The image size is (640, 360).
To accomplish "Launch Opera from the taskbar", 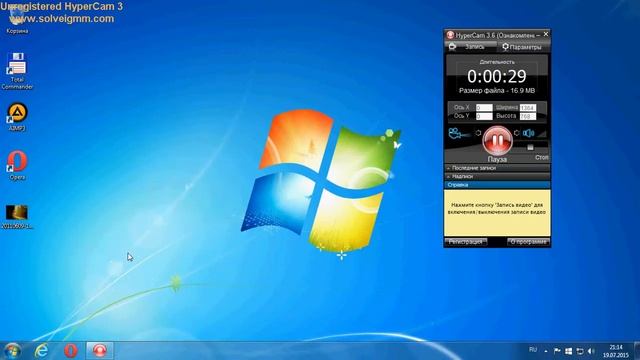I will [71, 351].
